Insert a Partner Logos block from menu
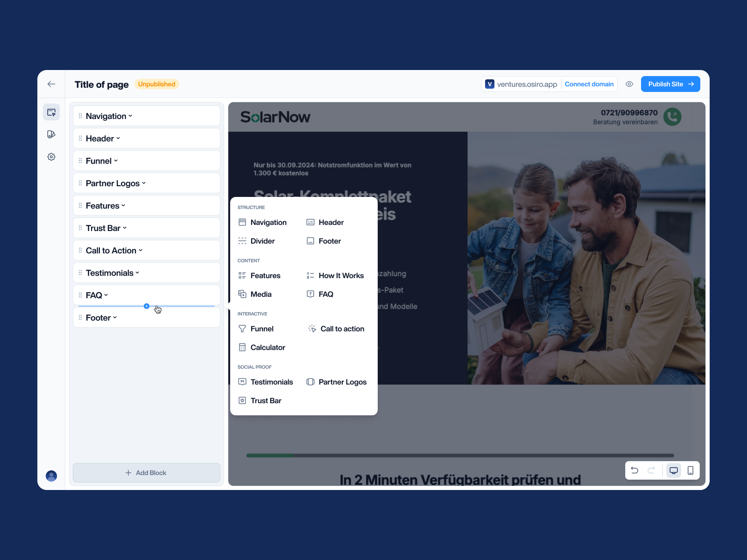 [x=336, y=382]
